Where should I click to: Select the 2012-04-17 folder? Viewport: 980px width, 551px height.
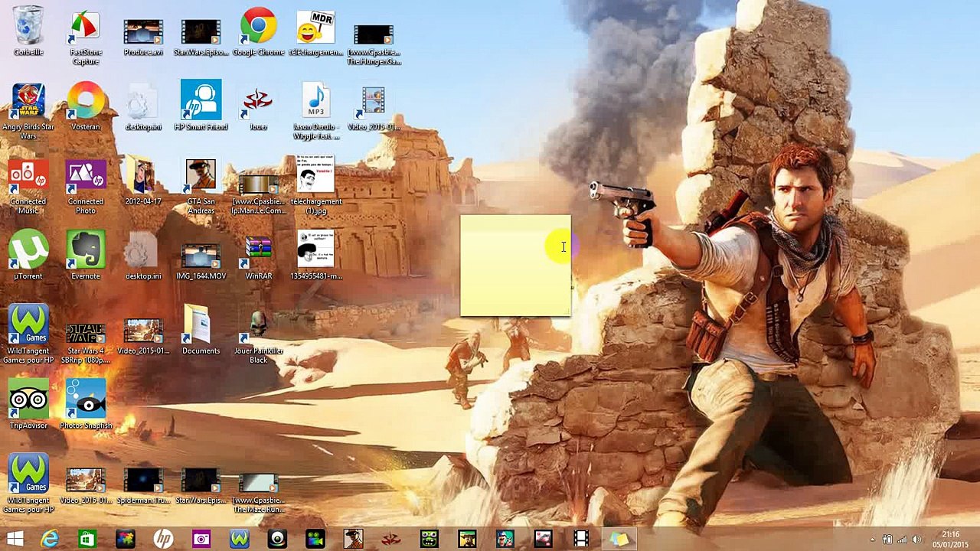tap(143, 181)
